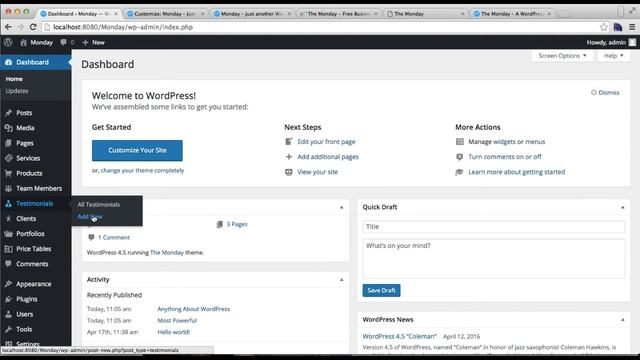Image resolution: width=640 pixels, height=360 pixels.
Task: Dismiss the Welcome to WordPress panel
Action: click(x=605, y=93)
